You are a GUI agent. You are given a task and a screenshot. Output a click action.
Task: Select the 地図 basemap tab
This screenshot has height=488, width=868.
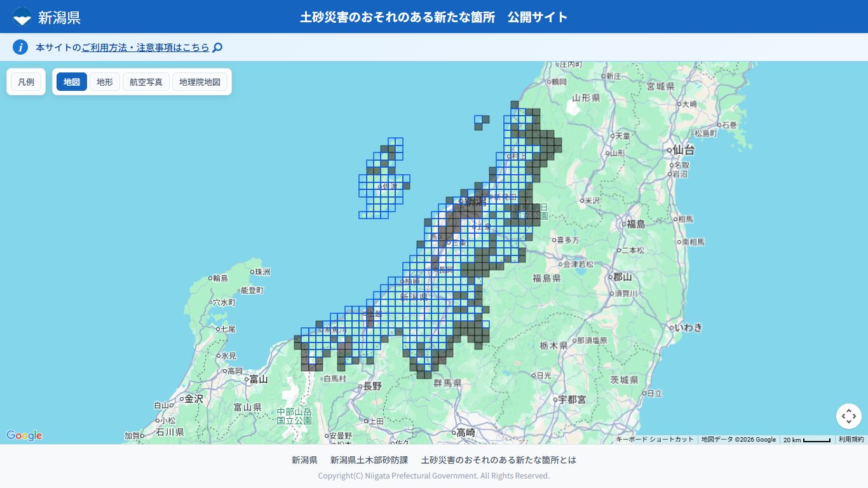click(x=71, y=81)
